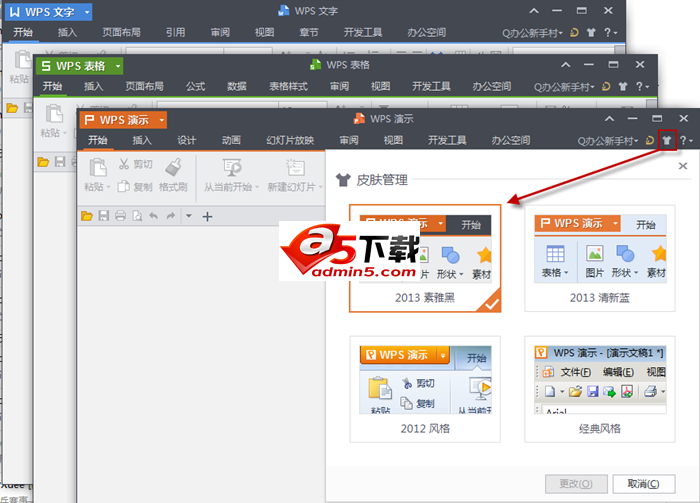Click the orange refresh icon in WPS 演示 menu bar
700x503 pixels.
[x=650, y=141]
